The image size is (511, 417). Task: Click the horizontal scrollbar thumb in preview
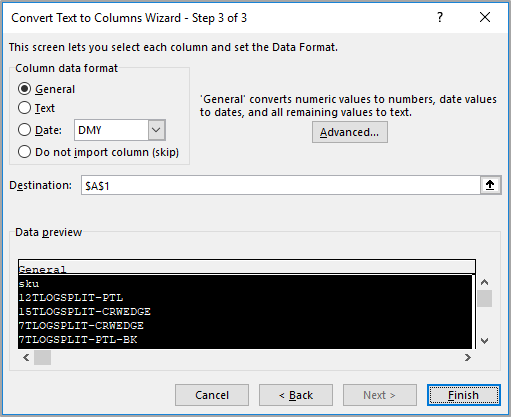point(42,358)
